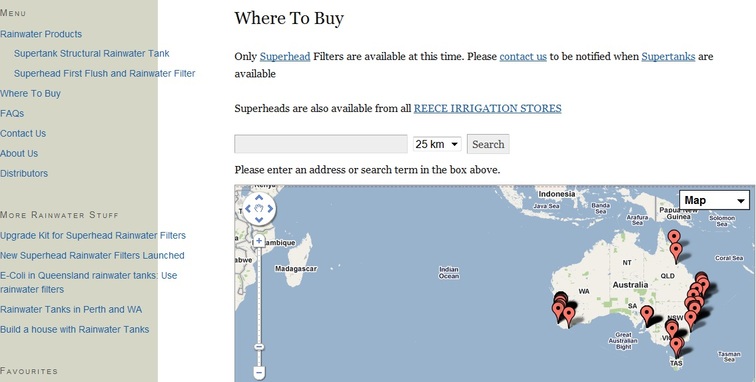Follow the contact us link
Viewport: 756px width, 382px height.
pyautogui.click(x=523, y=56)
